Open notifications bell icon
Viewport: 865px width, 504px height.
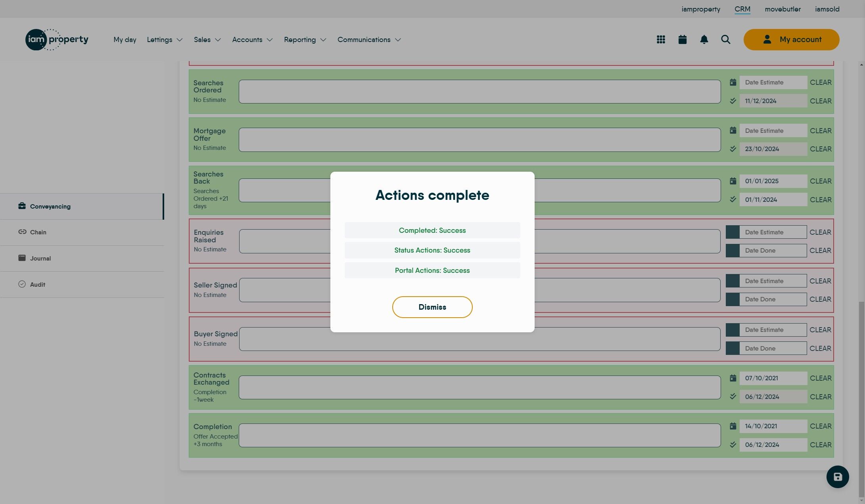(704, 40)
